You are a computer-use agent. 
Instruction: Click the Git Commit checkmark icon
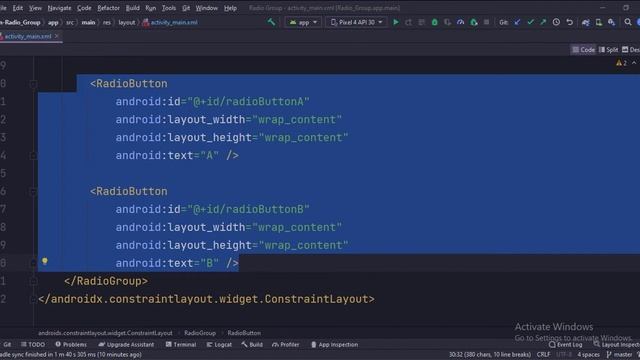(x=530, y=22)
